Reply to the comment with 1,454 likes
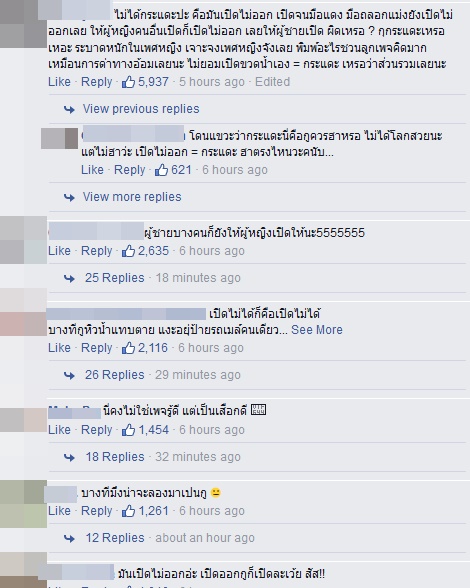Image resolution: width=470 pixels, height=588 pixels. point(96,429)
